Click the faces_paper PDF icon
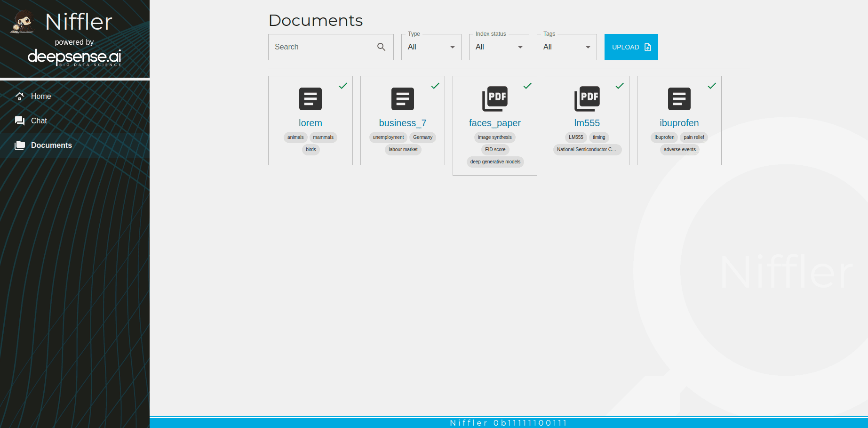This screenshot has height=428, width=868. pyautogui.click(x=494, y=99)
